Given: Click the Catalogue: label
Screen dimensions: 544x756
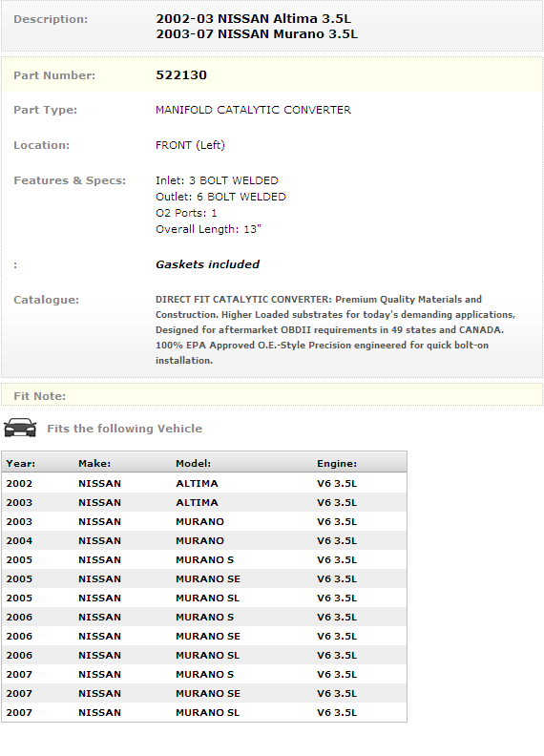Looking at the screenshot, I should (x=47, y=300).
